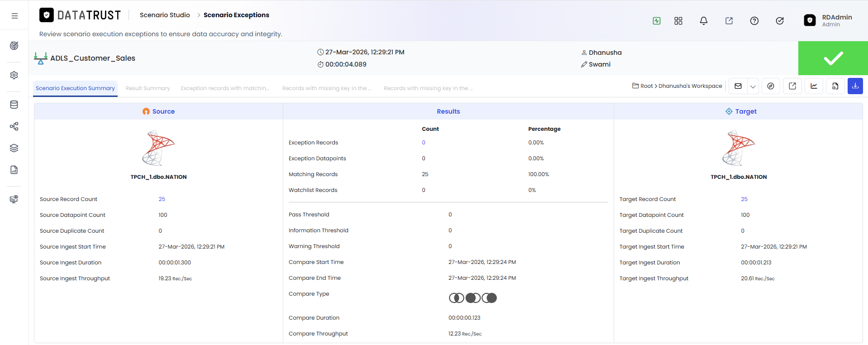Click the Scenario Exceptions breadcrumb
Screen dimensions: 868x345
236,15
